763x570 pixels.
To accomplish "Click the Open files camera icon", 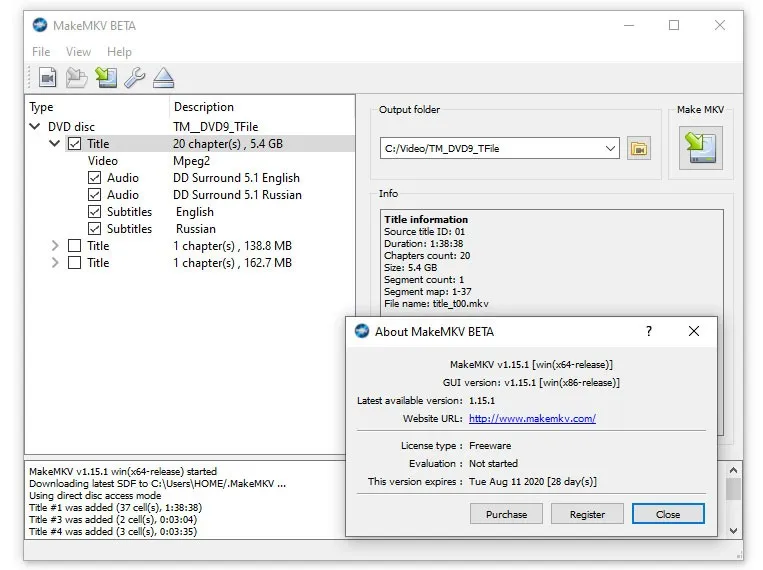I will pyautogui.click(x=47, y=77).
